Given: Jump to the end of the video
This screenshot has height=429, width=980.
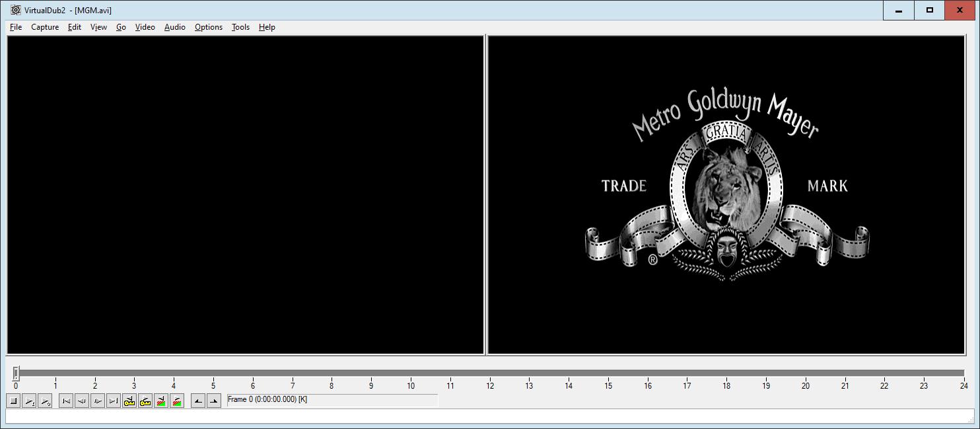Looking at the screenshot, I should point(114,401).
